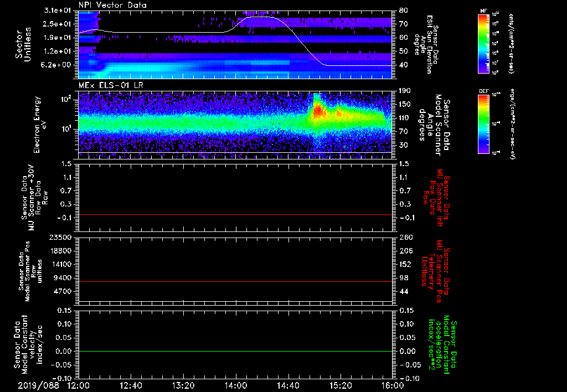Viewport: 567px width, 392px height.
Task: Click the "3.1e+01" sector tick value
Action: pos(59,11)
